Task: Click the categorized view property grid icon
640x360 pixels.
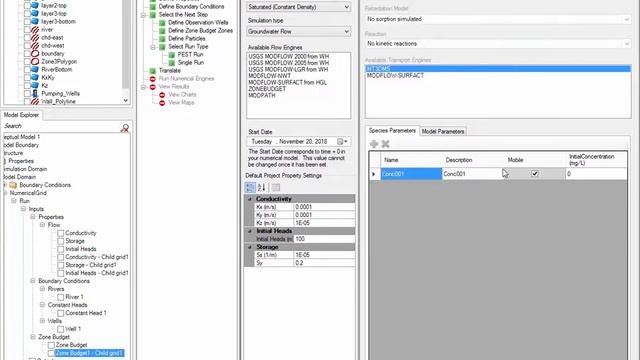Action: [250, 187]
